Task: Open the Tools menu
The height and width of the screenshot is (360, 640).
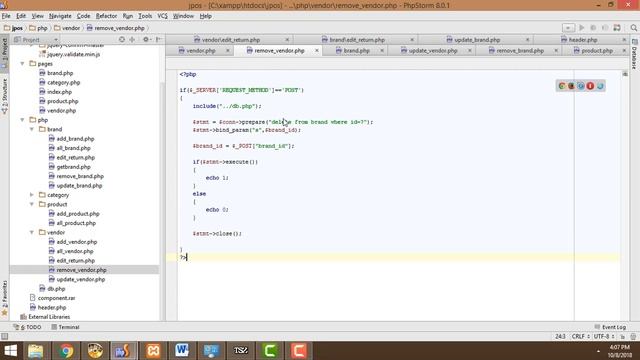Action: 145,16
